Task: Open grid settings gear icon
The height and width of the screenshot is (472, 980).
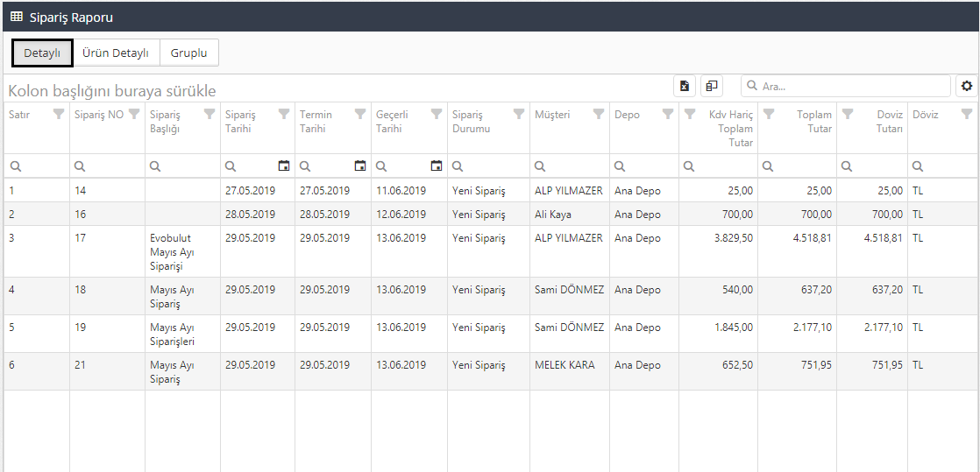Action: 967,86
